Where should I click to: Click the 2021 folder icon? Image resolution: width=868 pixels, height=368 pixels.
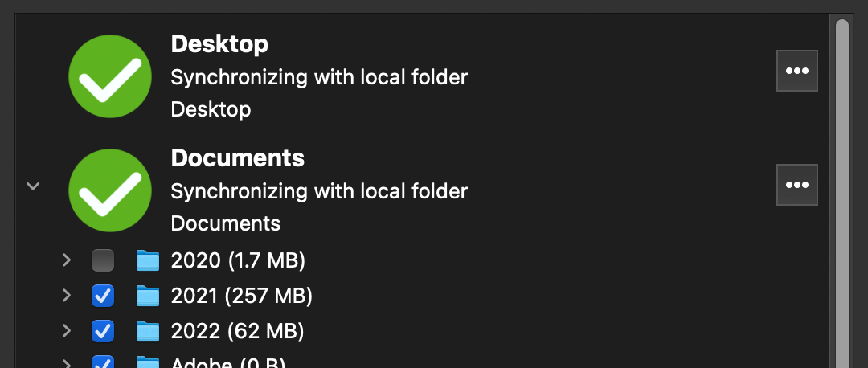[x=148, y=296]
